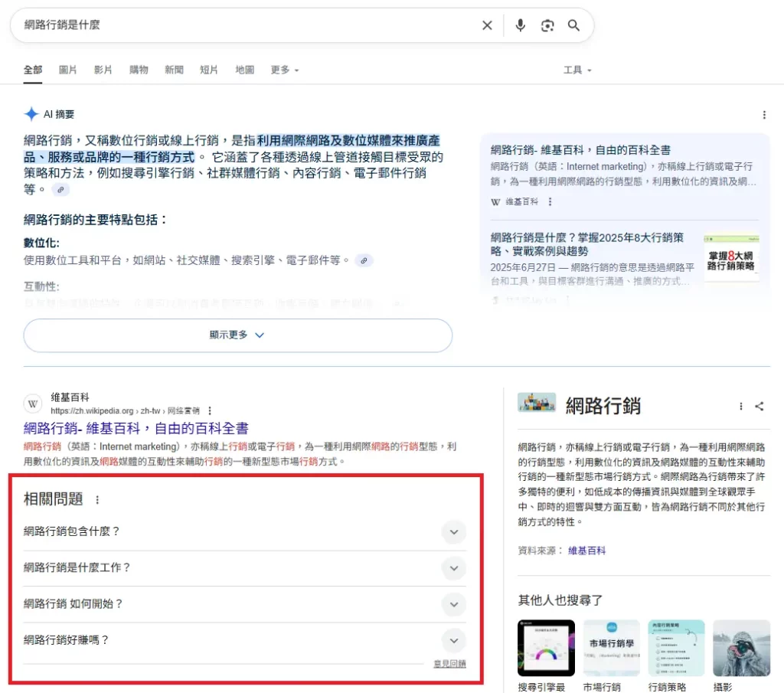Open related search 市場行銷 thumbnail
Viewport: 784px width, 693px height.
[611, 648]
